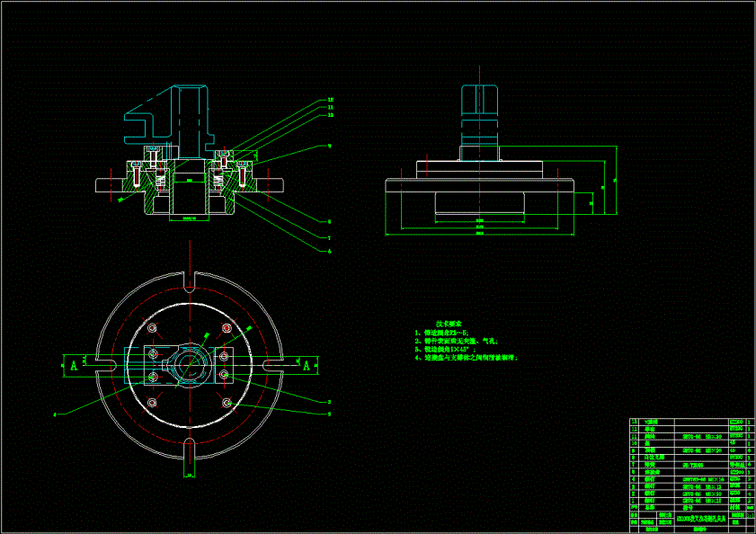The height and width of the screenshot is (534, 756).
Task: Click the bottom slot dimension of plan view
Action: [x=190, y=476]
